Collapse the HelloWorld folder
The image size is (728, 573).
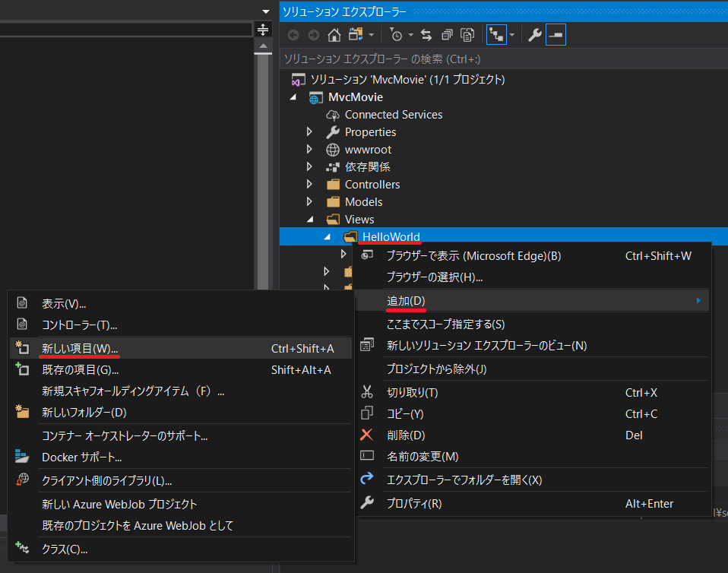point(328,237)
